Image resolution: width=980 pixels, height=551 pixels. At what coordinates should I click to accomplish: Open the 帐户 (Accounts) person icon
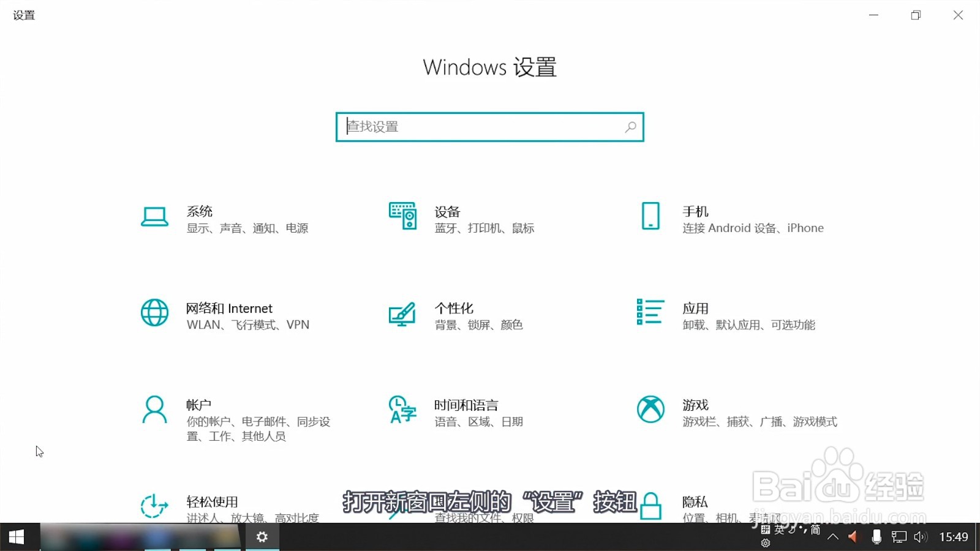[x=154, y=410]
